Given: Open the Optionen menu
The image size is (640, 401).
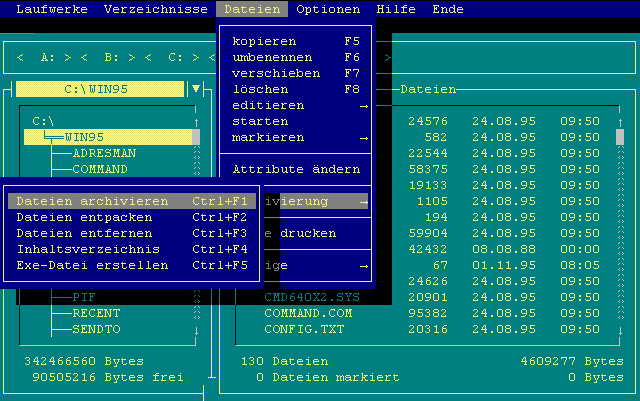Looking at the screenshot, I should tap(328, 9).
